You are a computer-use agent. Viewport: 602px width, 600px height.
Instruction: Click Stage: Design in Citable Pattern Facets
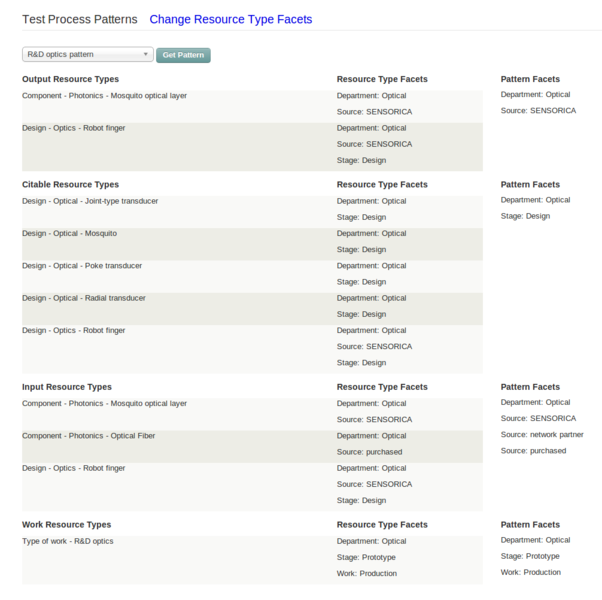click(x=525, y=216)
